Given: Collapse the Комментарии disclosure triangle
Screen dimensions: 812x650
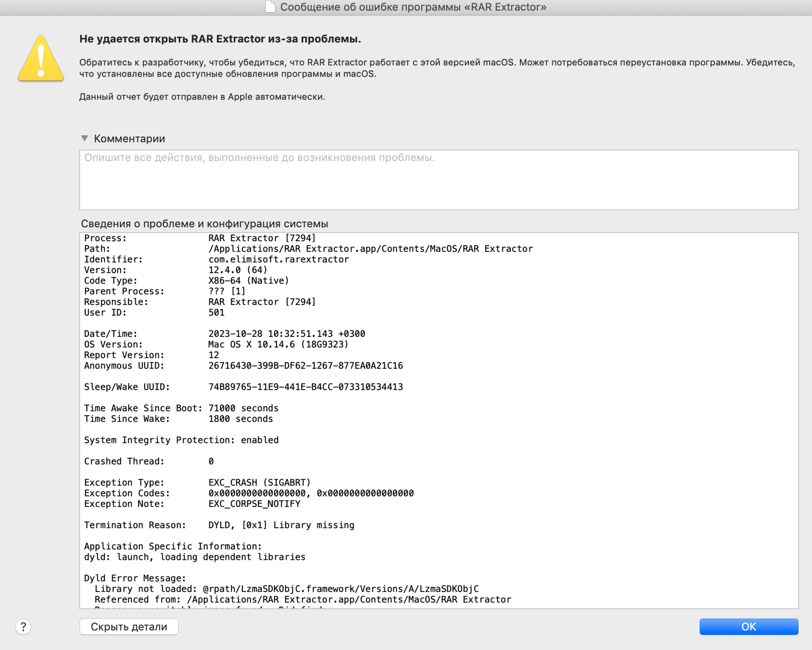Looking at the screenshot, I should click(85, 138).
